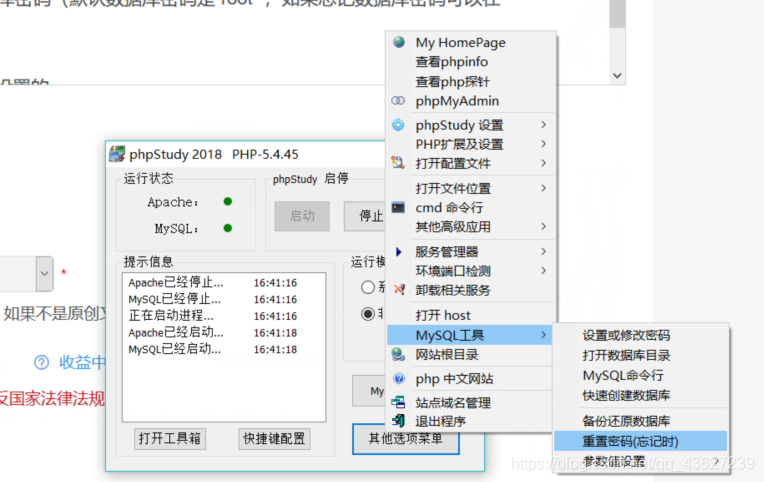The image size is (764, 482).
Task: Click the 站点域名管理 icon
Action: tap(398, 402)
